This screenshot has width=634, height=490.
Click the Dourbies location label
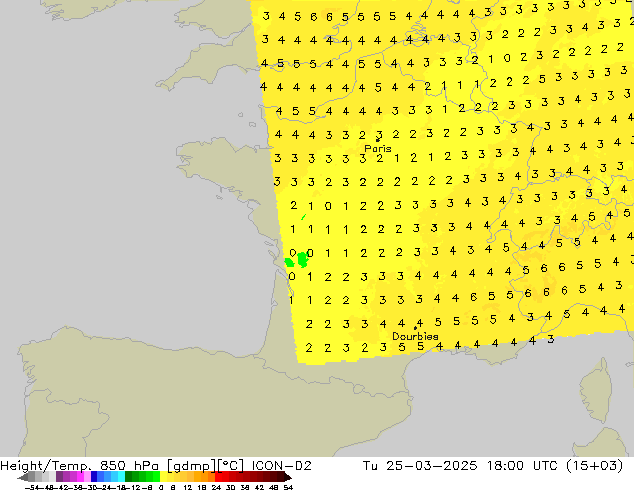pyautogui.click(x=415, y=336)
